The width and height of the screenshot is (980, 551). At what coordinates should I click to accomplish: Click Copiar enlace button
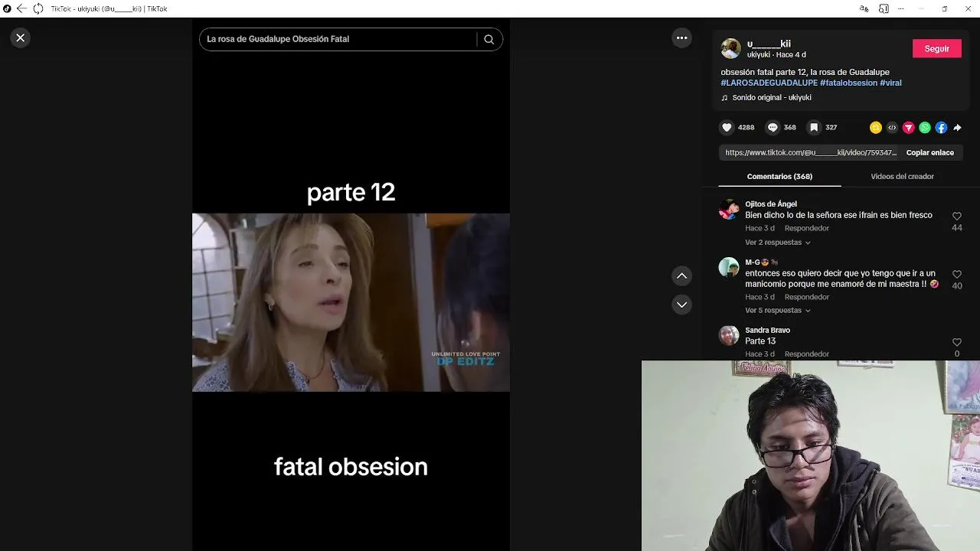(929, 152)
